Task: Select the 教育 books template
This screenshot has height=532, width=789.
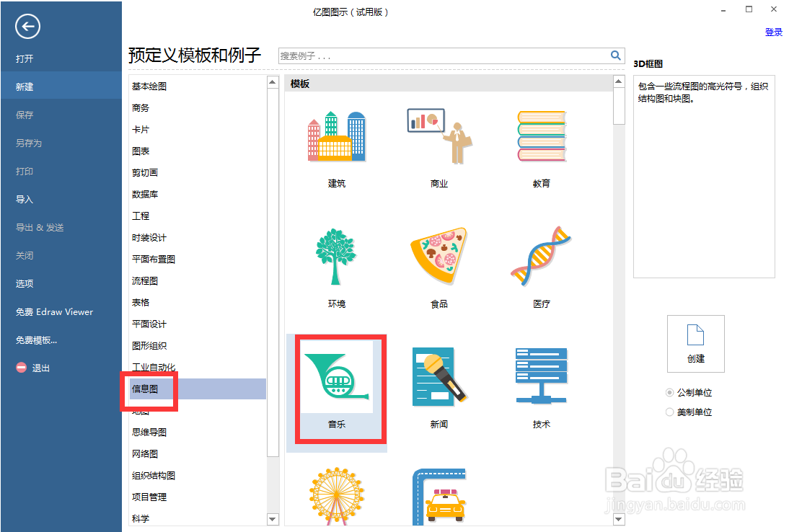Action: [x=542, y=136]
